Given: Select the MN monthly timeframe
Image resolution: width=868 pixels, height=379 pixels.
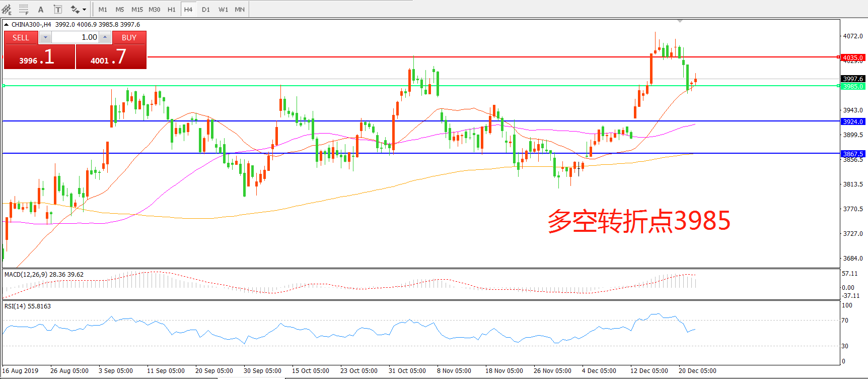Looking at the screenshot, I should click(x=240, y=9).
